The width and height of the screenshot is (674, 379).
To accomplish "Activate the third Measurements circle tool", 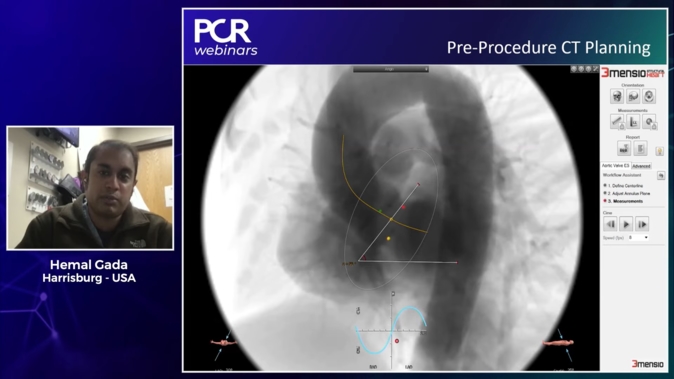I will click(649, 122).
